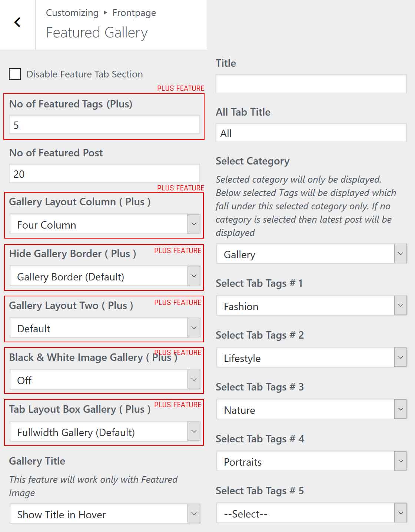
Task: Open Select Tab Tags # 1 dropdown
Action: click(x=311, y=306)
